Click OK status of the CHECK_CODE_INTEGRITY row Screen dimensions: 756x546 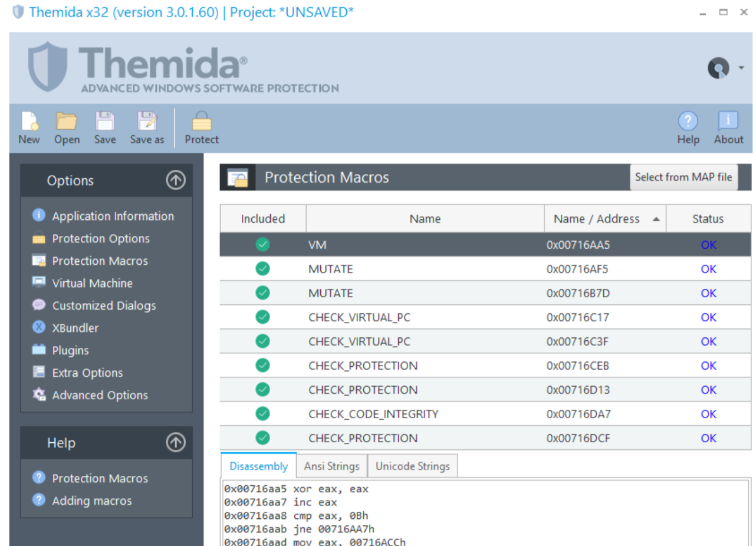point(708,414)
